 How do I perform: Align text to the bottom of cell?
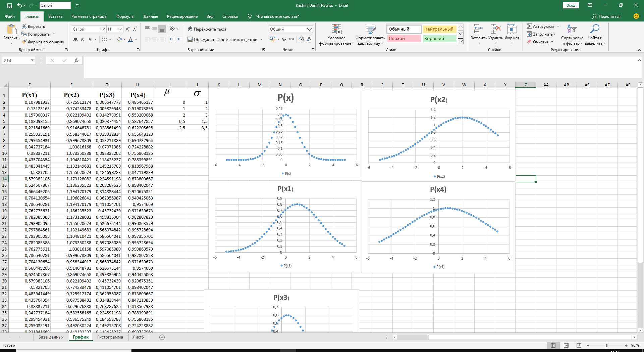162,29
